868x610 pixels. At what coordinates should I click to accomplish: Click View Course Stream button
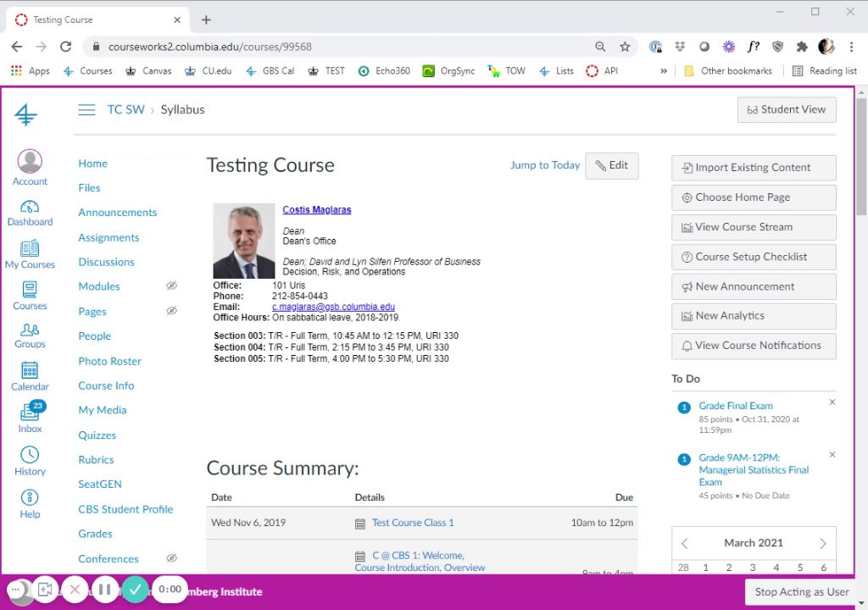754,228
